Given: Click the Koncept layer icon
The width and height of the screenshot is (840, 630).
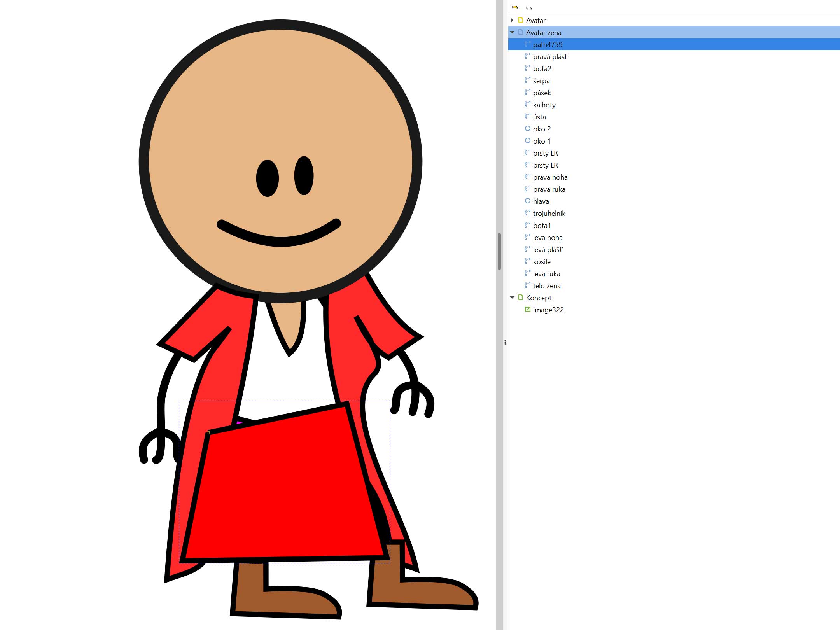Looking at the screenshot, I should [521, 297].
